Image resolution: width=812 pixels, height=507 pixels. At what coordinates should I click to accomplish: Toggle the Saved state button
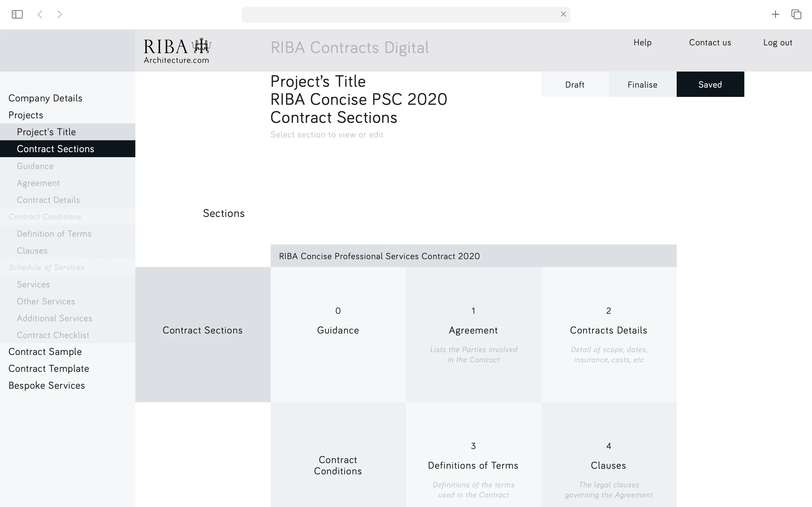(x=710, y=84)
